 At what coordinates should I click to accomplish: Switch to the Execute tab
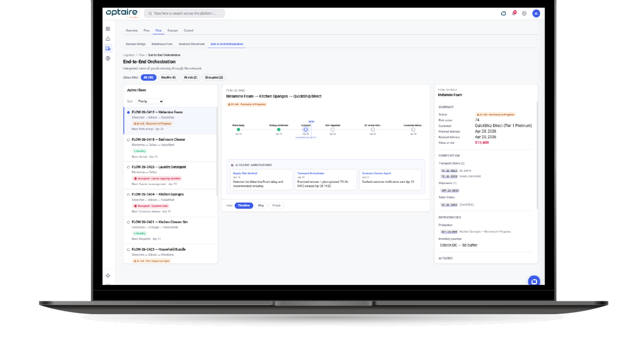click(173, 30)
